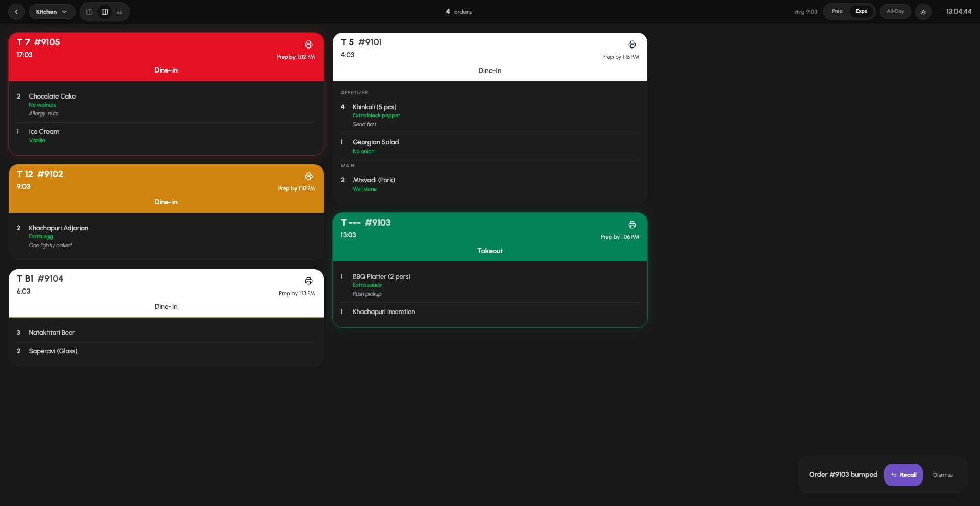
Task: Click 'Prep by 1:15 PM' on order #9101
Action: coord(621,57)
